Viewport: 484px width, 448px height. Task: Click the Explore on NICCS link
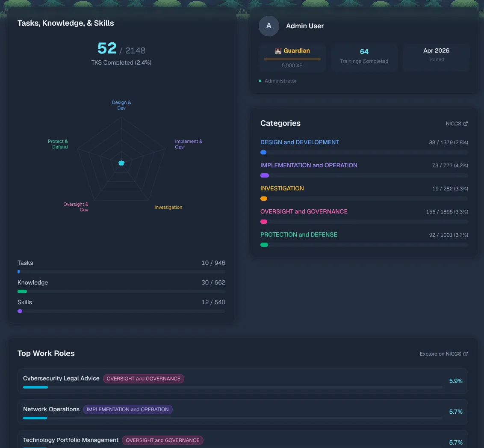coord(440,354)
